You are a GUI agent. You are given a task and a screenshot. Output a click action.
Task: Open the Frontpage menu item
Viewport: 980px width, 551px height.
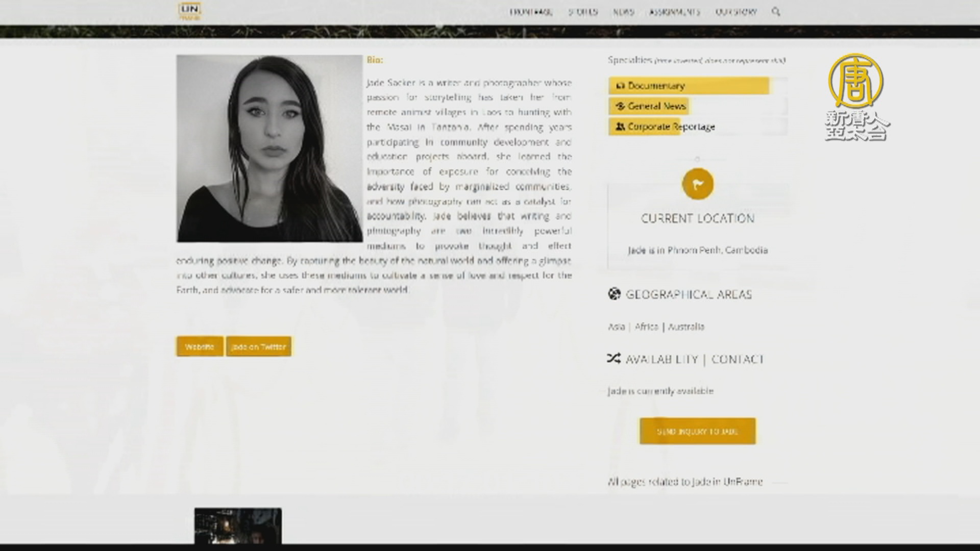coord(531,12)
